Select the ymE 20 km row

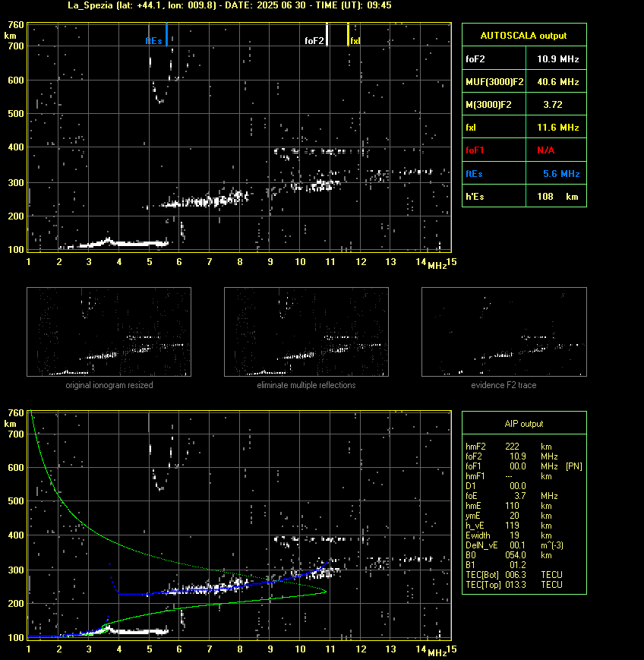click(x=509, y=516)
